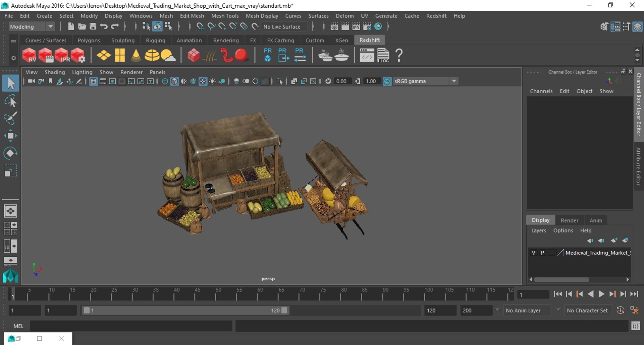Open the Mesh Tools menu
Screen dimensions: 644x345
(x=225, y=16)
